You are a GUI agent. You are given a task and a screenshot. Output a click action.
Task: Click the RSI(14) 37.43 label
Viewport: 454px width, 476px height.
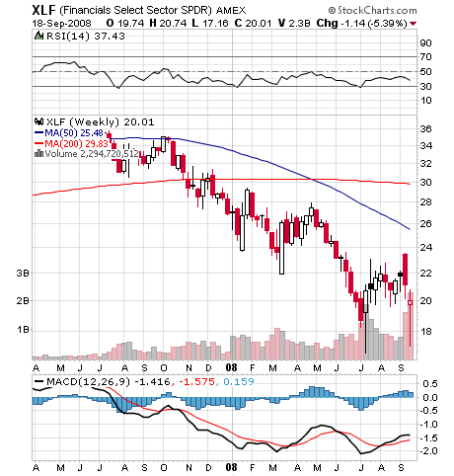click(86, 36)
